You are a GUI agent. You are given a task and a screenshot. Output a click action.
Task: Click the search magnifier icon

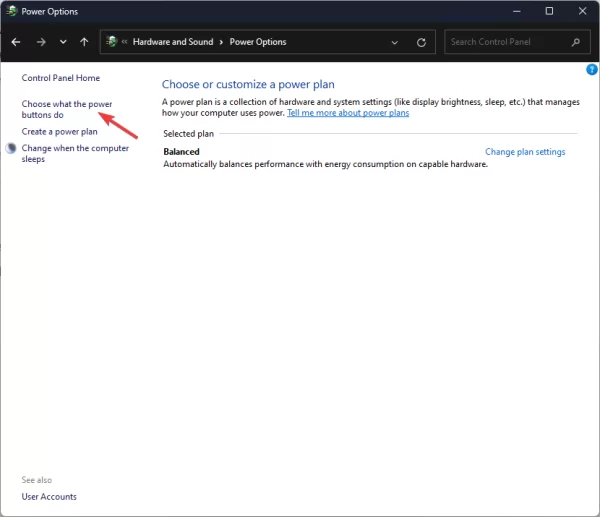(576, 42)
